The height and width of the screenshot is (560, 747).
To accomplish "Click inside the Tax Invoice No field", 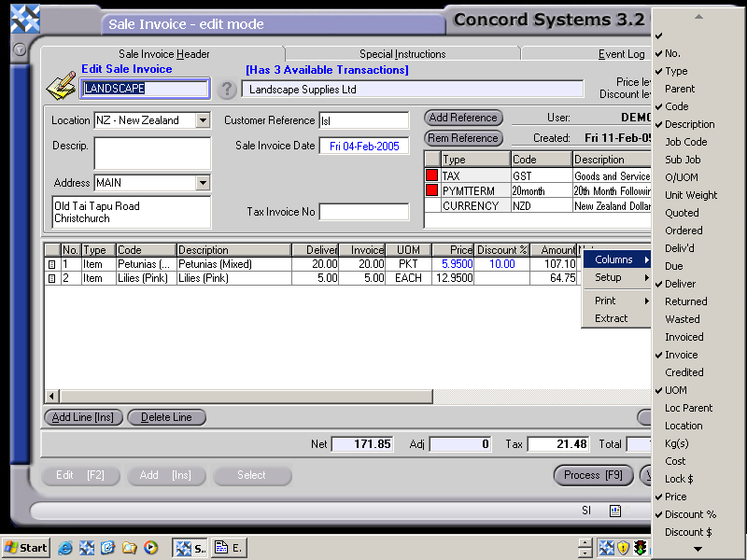I will [363, 212].
